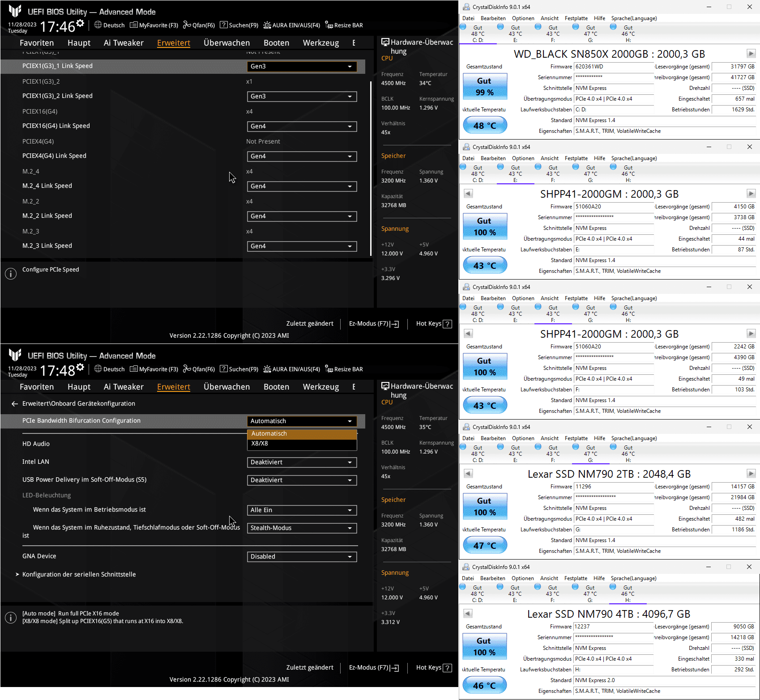This screenshot has height=700, width=760.
Task: Switch to Booten tab in 17:48 BIOS
Action: (276, 387)
